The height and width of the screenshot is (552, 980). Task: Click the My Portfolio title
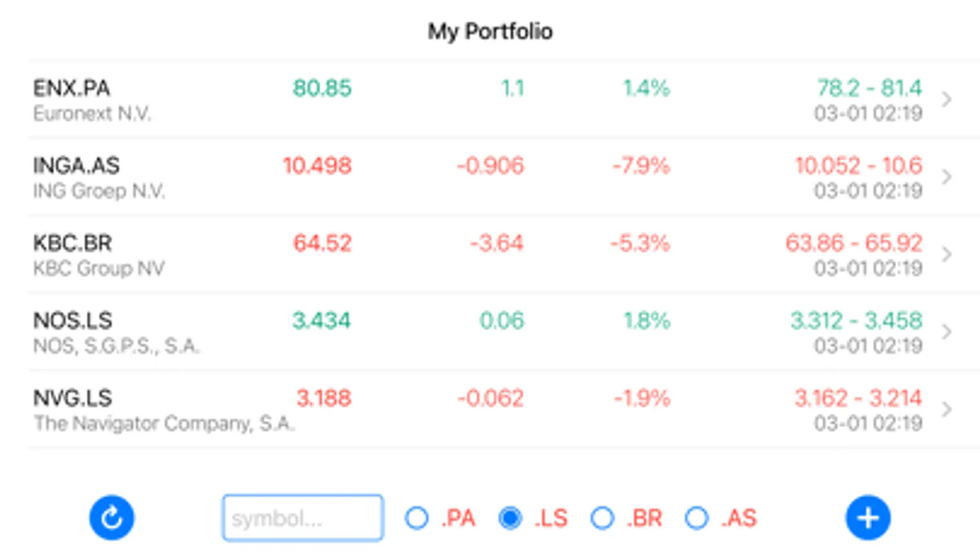coord(490,31)
